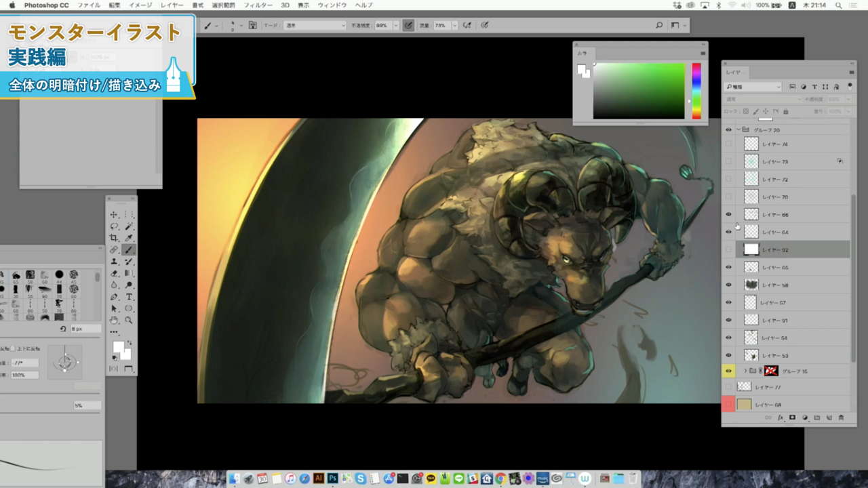Open the フィルター menu
This screenshot has width=868, height=488.
[258, 5]
